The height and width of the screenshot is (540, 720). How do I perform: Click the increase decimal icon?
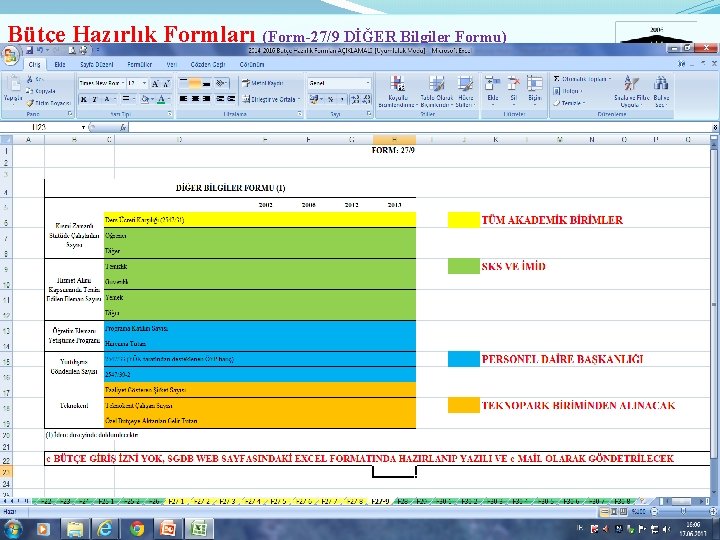coord(355,99)
